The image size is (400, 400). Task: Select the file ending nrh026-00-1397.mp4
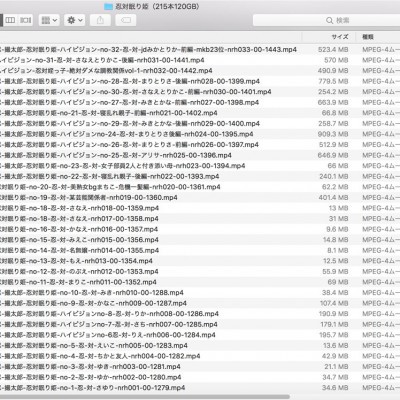(200, 145)
